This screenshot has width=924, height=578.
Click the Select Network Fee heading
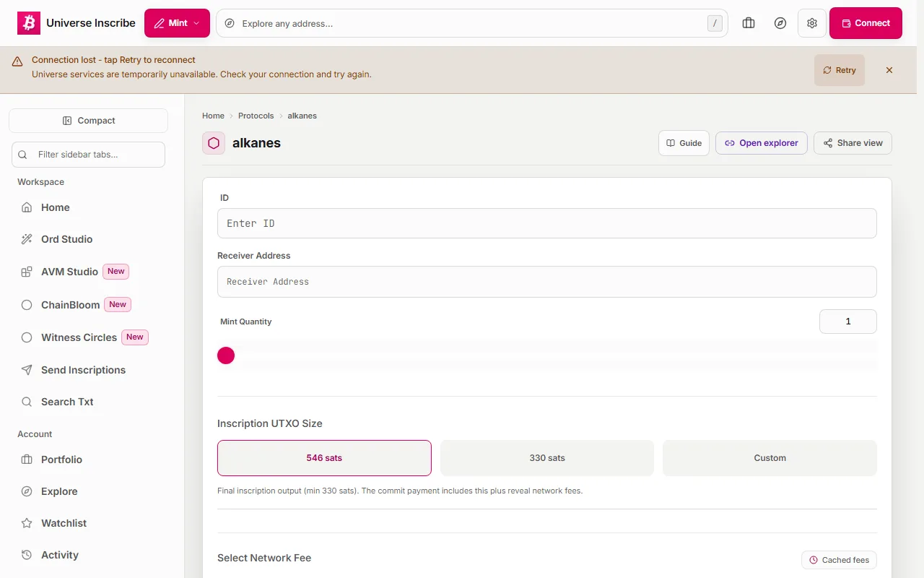point(264,558)
